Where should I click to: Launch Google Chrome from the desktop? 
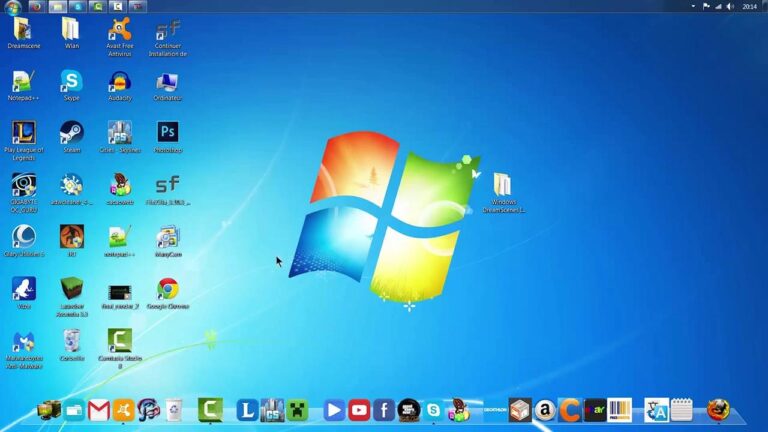[168, 293]
